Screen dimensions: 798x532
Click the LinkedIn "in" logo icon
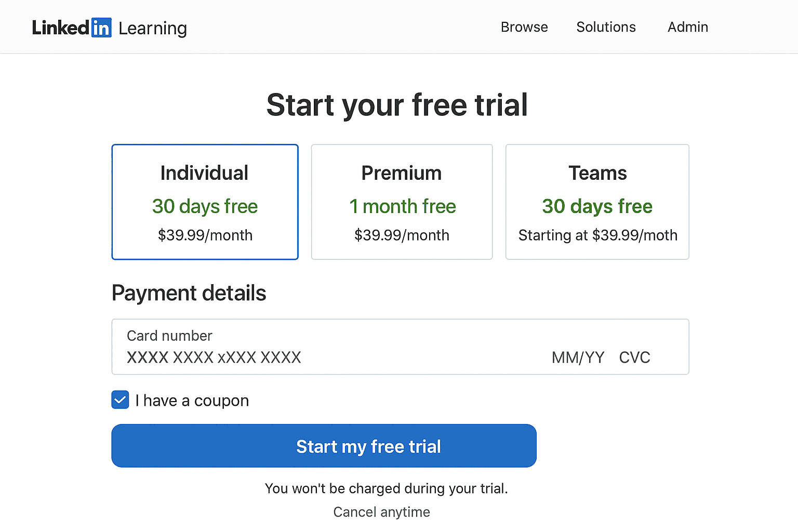point(101,28)
